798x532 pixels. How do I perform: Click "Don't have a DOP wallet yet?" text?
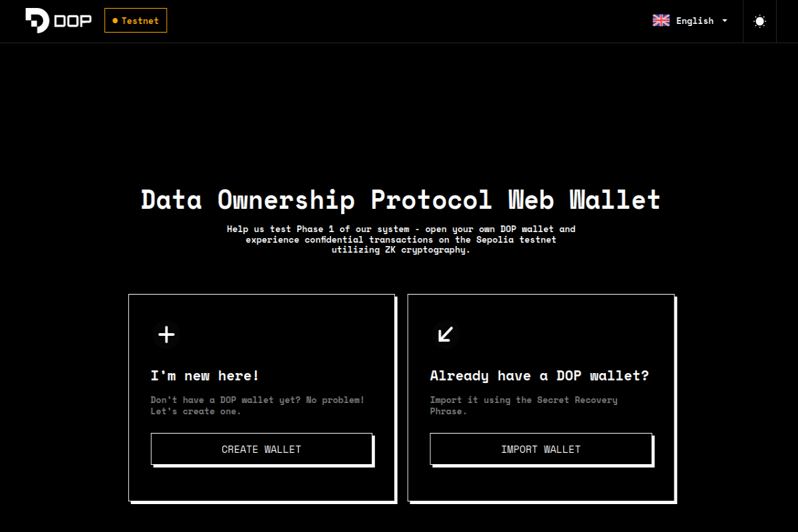[257, 406]
